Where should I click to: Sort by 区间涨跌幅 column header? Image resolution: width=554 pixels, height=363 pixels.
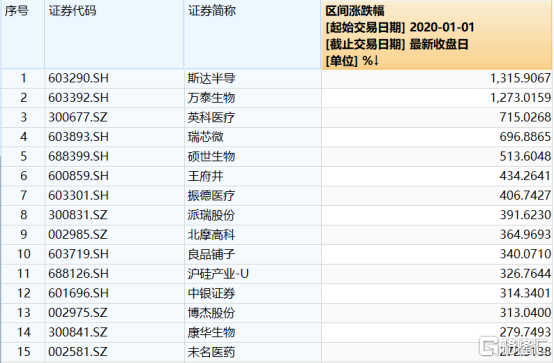(437, 35)
